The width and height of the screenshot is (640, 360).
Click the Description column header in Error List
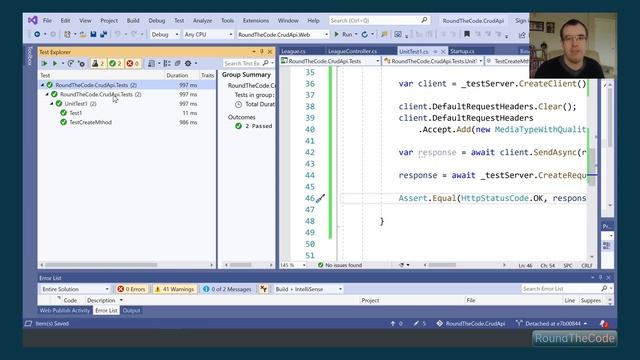[x=101, y=300]
